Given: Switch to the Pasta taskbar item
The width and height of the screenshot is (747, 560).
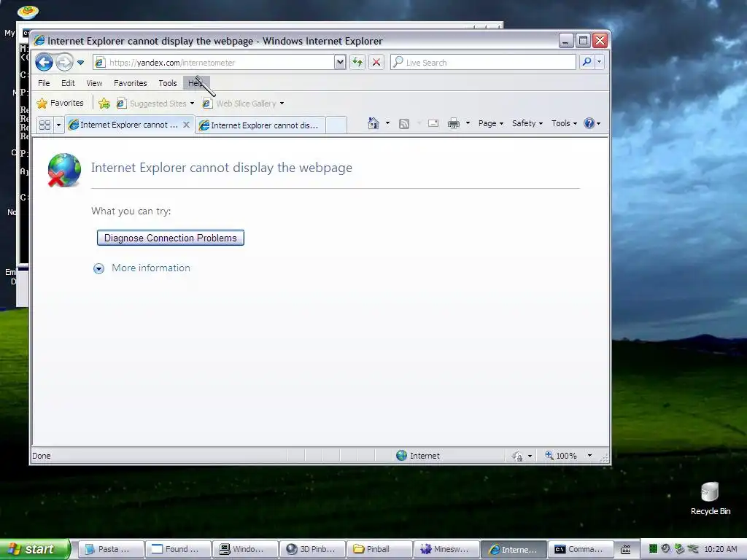Looking at the screenshot, I should [111, 549].
